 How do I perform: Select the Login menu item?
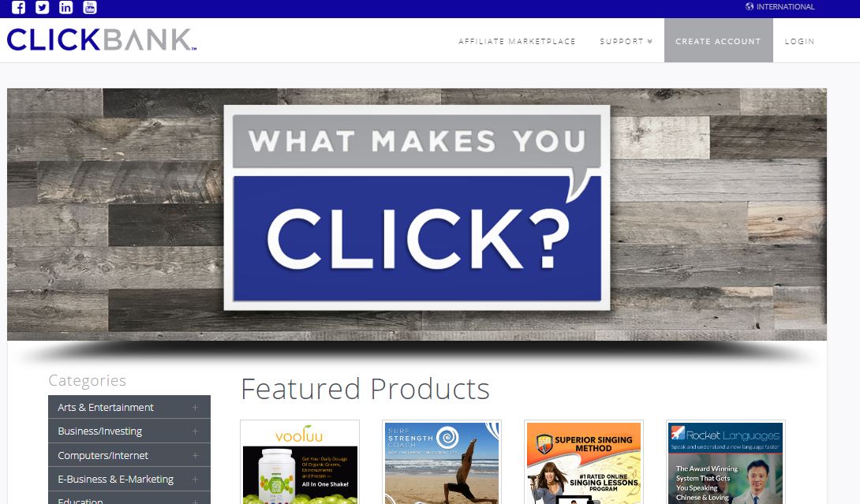[799, 41]
